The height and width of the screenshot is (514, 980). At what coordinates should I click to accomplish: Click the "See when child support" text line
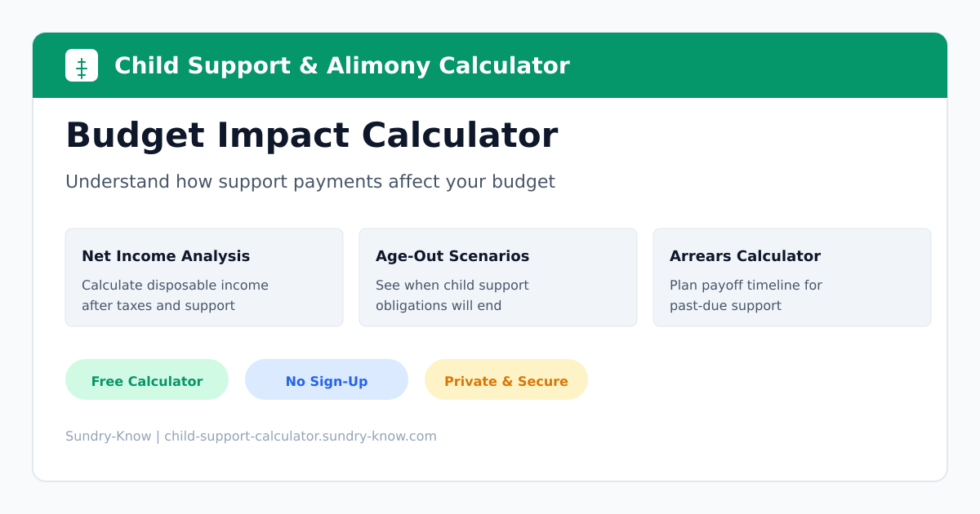tap(452, 286)
